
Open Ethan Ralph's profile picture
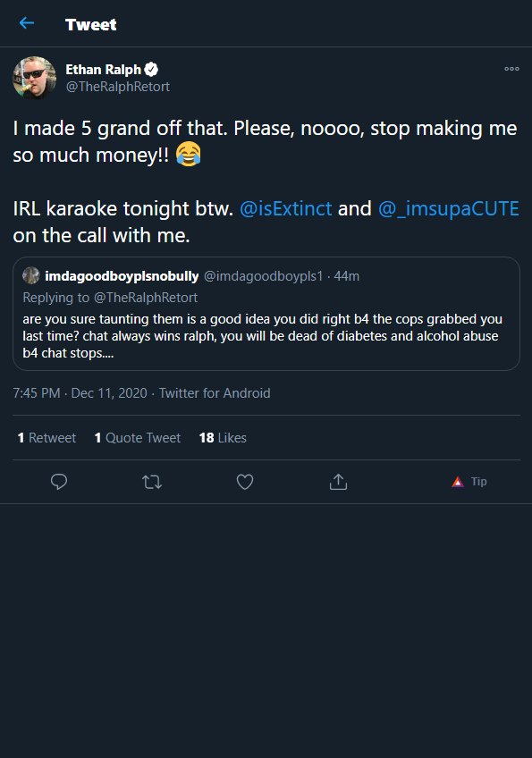coord(34,78)
